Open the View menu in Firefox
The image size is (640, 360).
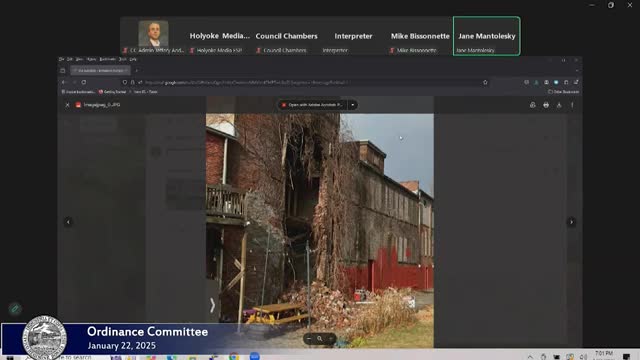pyautogui.click(x=80, y=59)
